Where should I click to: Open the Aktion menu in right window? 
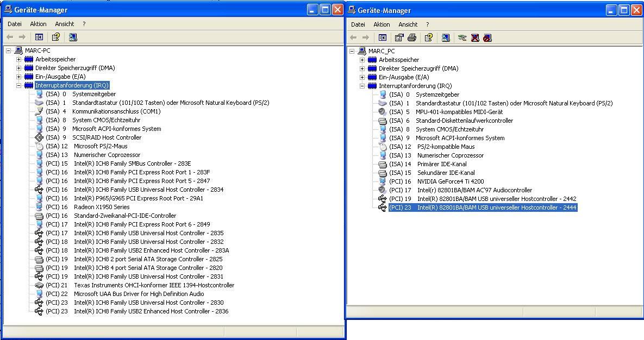tap(382, 24)
